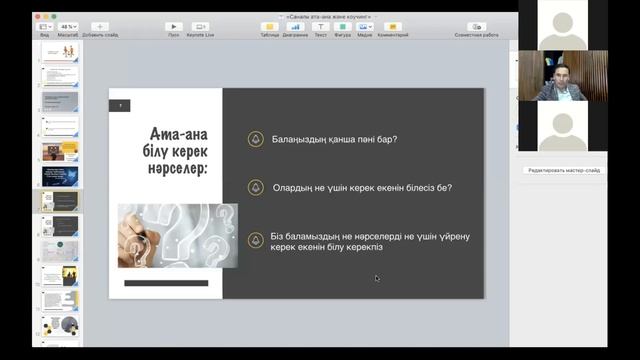This screenshot has height=360, width=640.
Task: Select the orange slide 5 thumbnail
Action: [60, 152]
